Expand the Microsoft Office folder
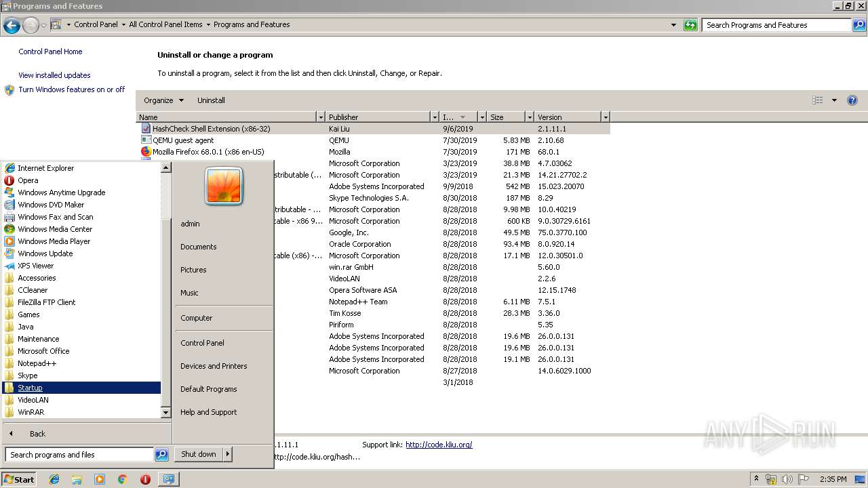868x488 pixels. (43, 351)
